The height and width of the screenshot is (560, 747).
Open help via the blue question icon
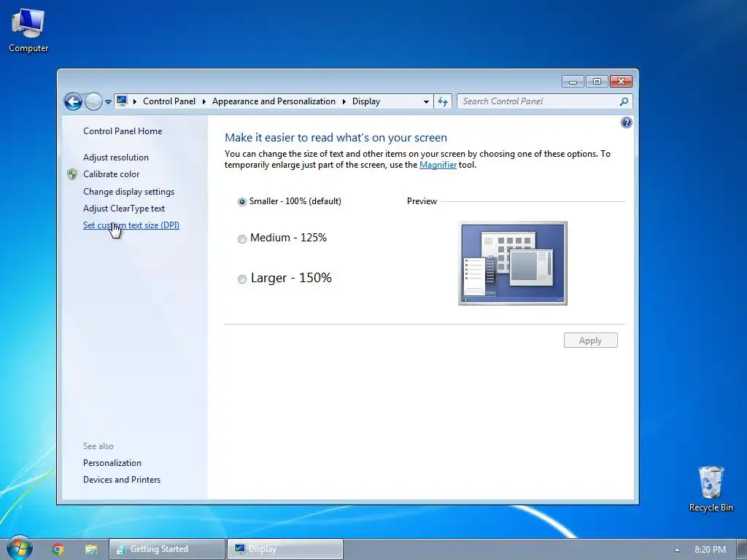[626, 122]
